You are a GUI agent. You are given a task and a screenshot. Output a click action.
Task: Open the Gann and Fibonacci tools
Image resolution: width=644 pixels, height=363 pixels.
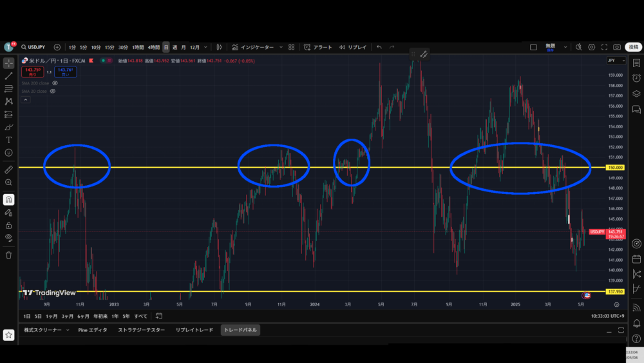pos(8,89)
